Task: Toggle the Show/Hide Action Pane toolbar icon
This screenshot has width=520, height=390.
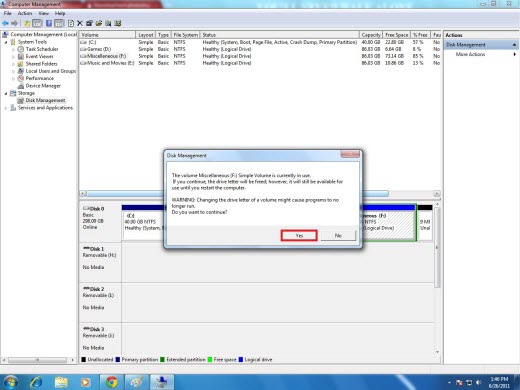Action: point(59,23)
